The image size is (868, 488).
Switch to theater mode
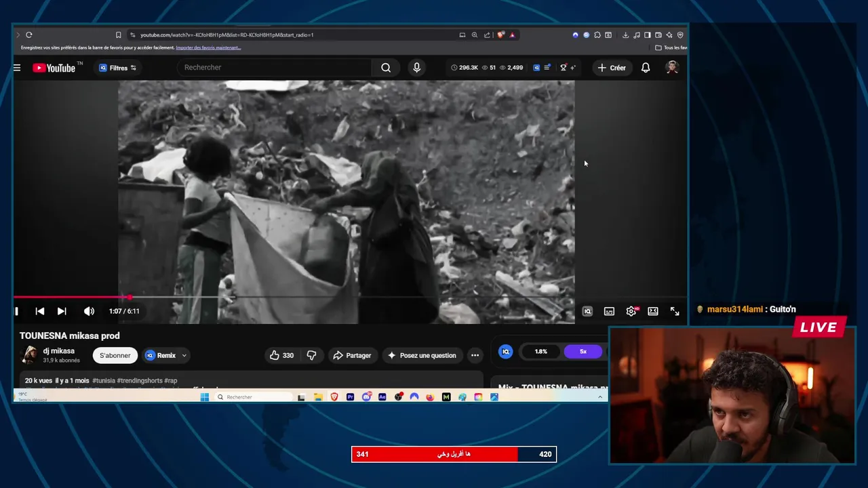click(x=653, y=311)
